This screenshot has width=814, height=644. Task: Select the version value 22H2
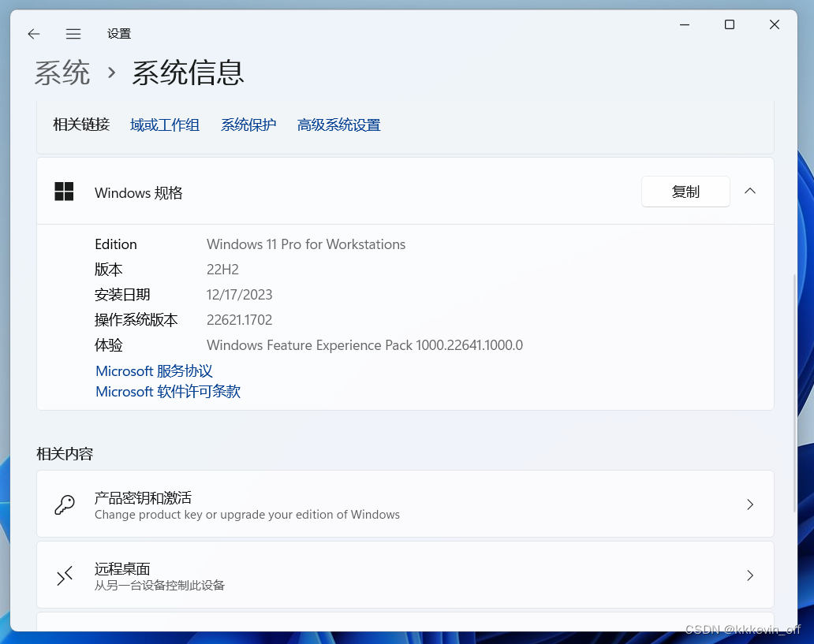(222, 270)
